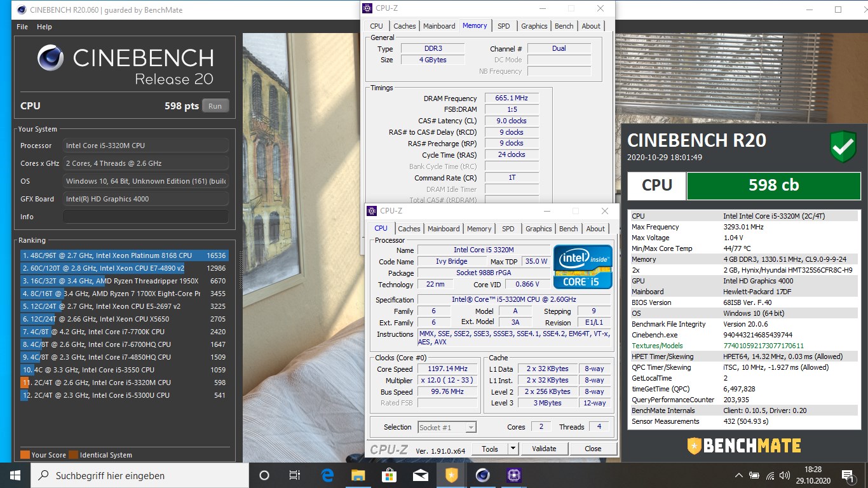This screenshot has width=868, height=488.
Task: Switch to Cinebench sphere icon on taskbar
Action: pos(482,475)
